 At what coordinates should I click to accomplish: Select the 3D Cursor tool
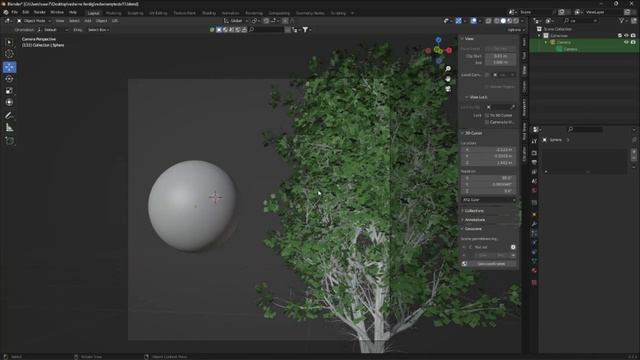point(9,54)
